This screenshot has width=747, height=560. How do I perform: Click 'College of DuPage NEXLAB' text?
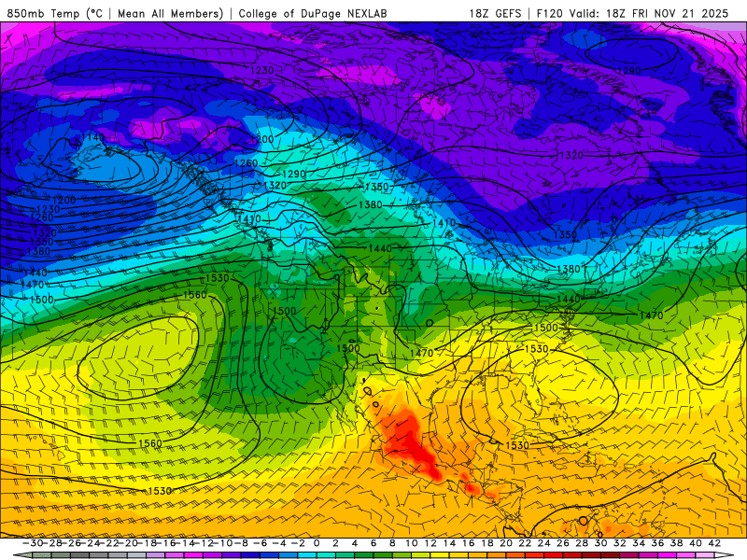(x=313, y=13)
